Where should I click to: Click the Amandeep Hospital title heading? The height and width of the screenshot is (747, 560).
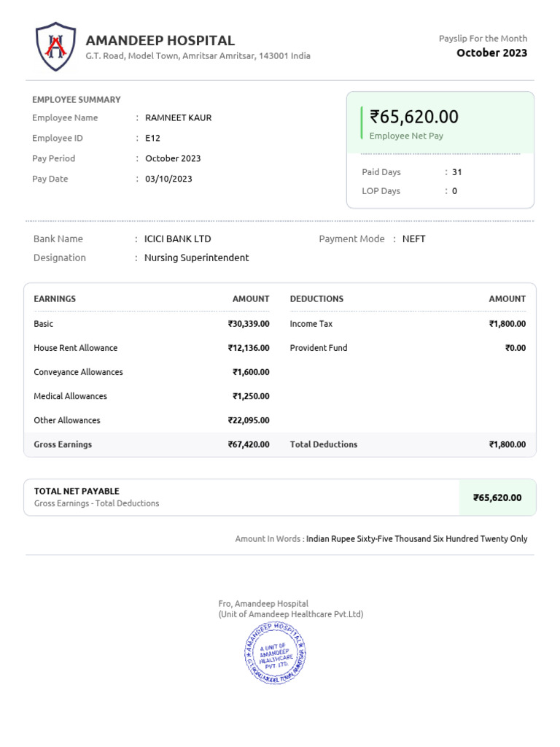(160, 41)
